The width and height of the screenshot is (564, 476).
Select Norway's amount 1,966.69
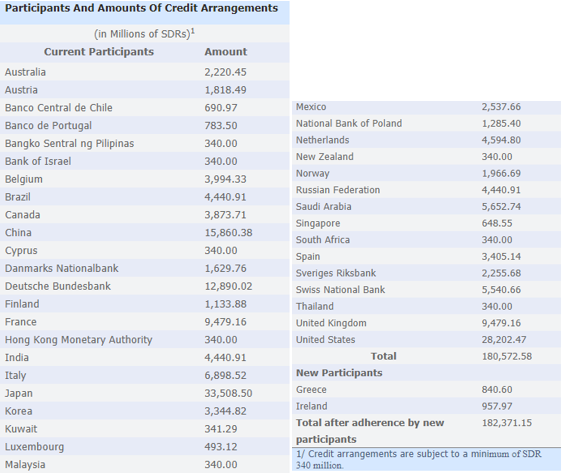pyautogui.click(x=501, y=173)
